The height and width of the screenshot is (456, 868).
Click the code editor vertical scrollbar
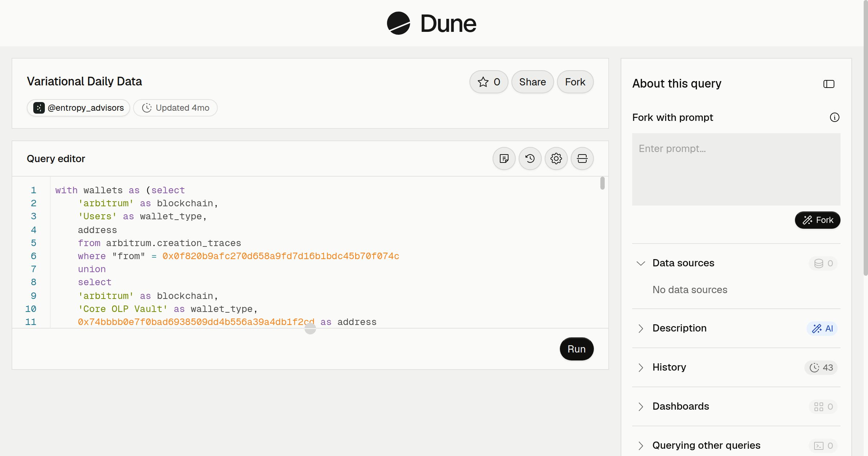[602, 183]
